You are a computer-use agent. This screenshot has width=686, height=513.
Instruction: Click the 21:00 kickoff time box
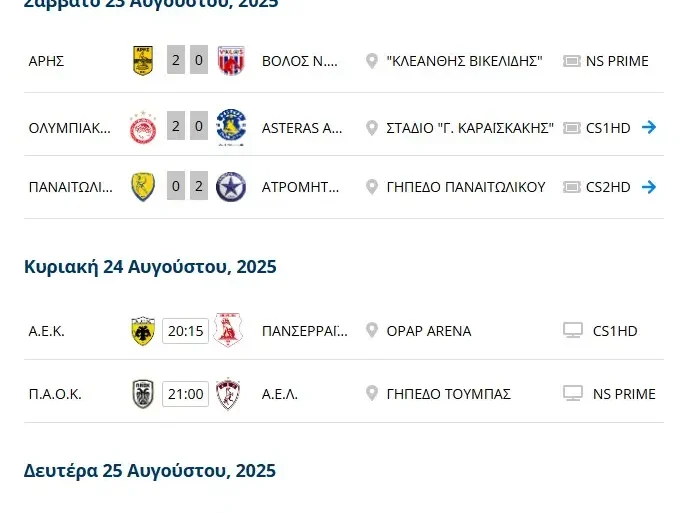[x=185, y=394]
